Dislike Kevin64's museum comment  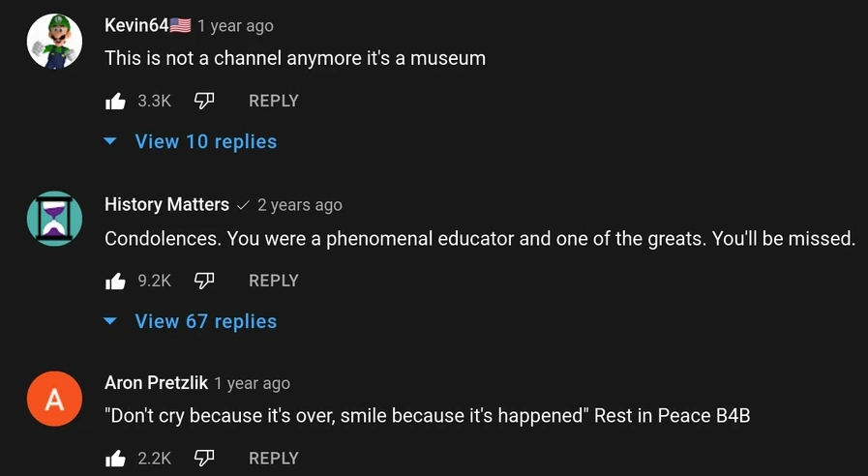tap(204, 101)
